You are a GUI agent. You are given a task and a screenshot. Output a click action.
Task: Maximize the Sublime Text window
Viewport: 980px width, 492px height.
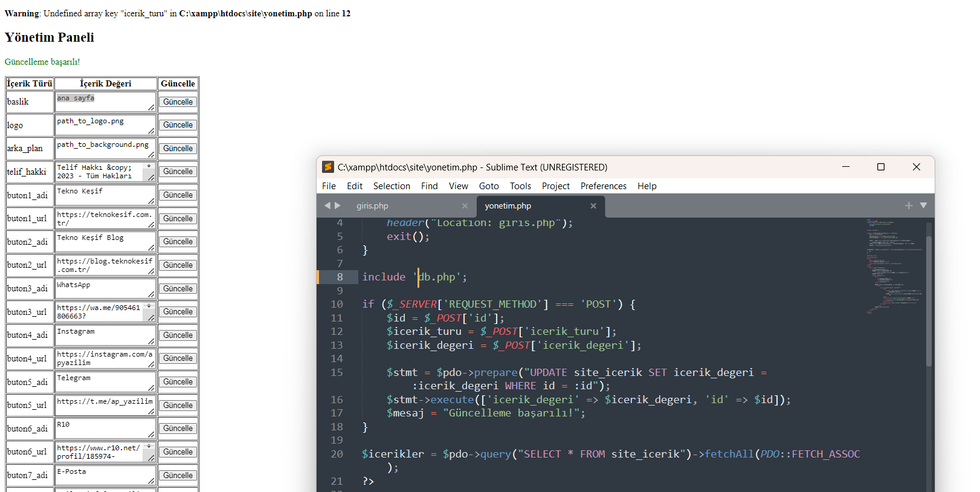tap(881, 167)
